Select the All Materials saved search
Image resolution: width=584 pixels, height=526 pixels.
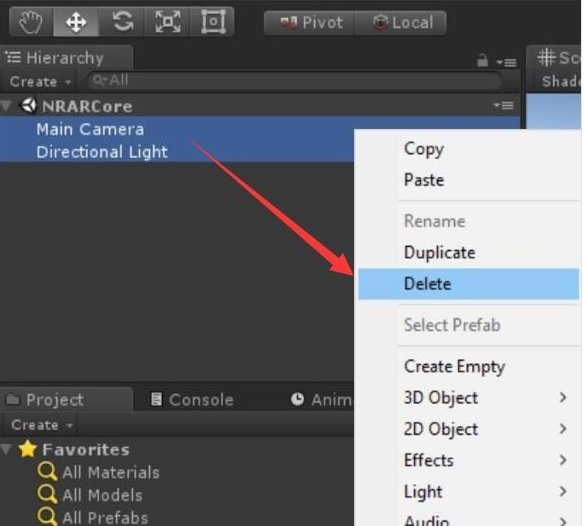[98, 472]
